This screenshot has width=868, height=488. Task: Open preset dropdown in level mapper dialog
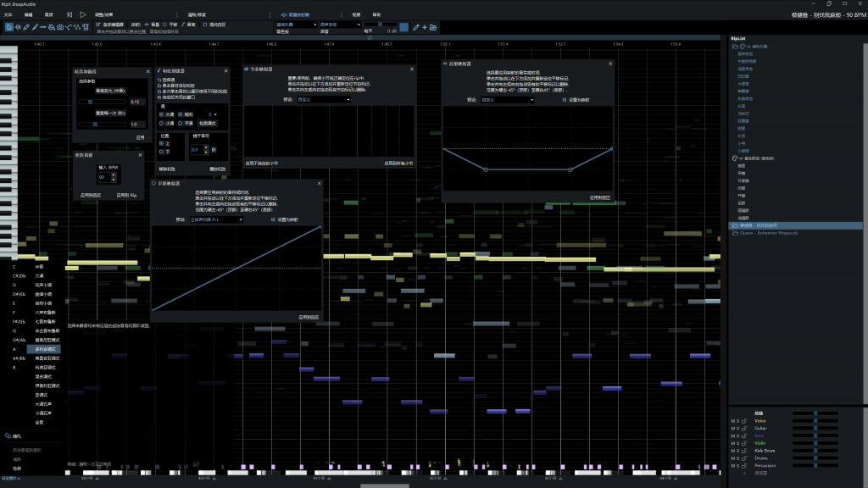(508, 100)
